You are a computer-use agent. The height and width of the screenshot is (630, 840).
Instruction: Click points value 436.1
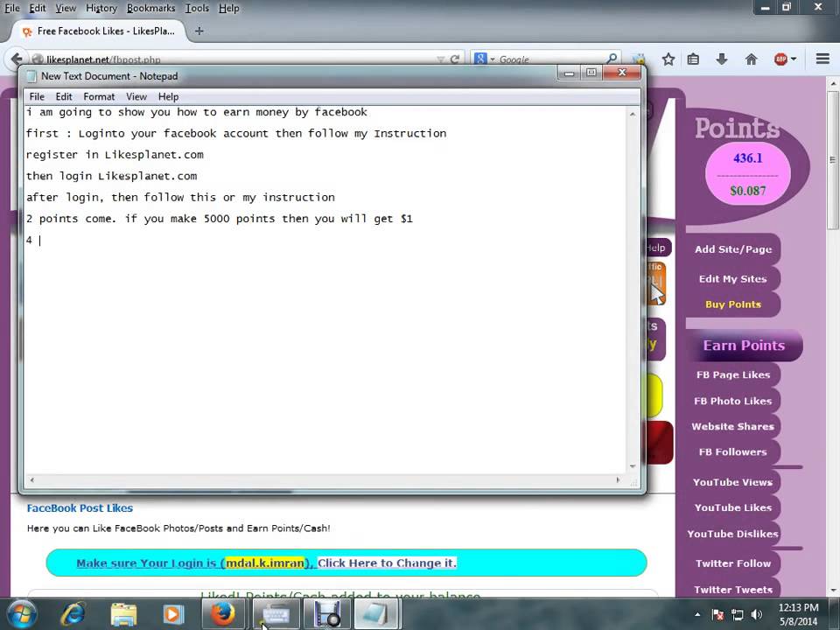click(747, 158)
